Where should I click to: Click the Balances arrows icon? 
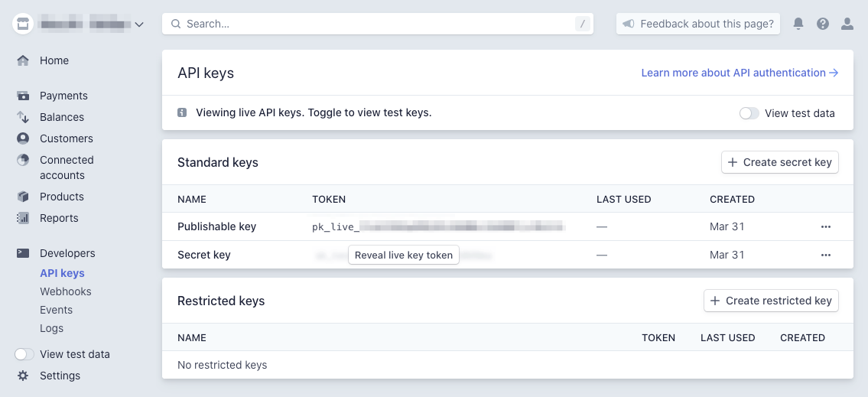pyautogui.click(x=23, y=117)
